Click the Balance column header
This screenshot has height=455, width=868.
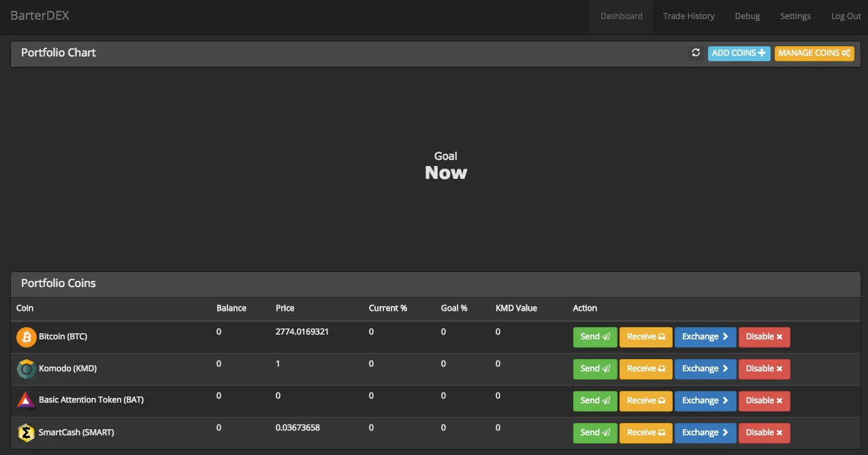231,308
